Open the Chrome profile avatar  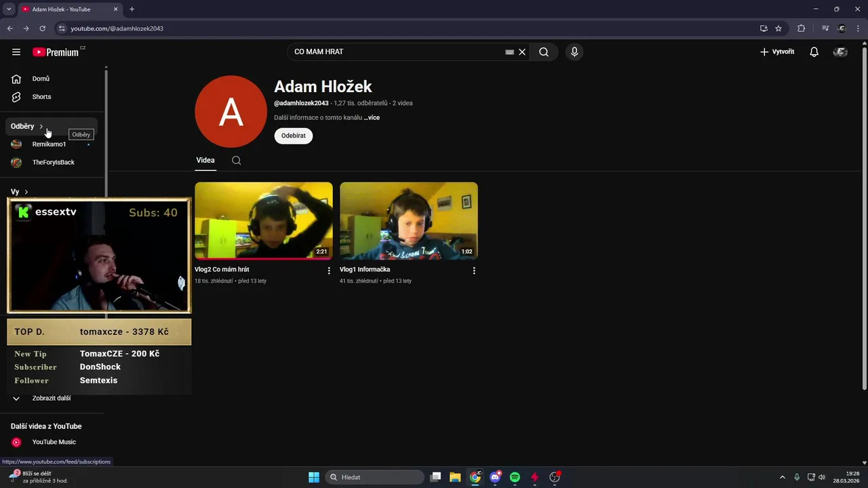tap(842, 28)
